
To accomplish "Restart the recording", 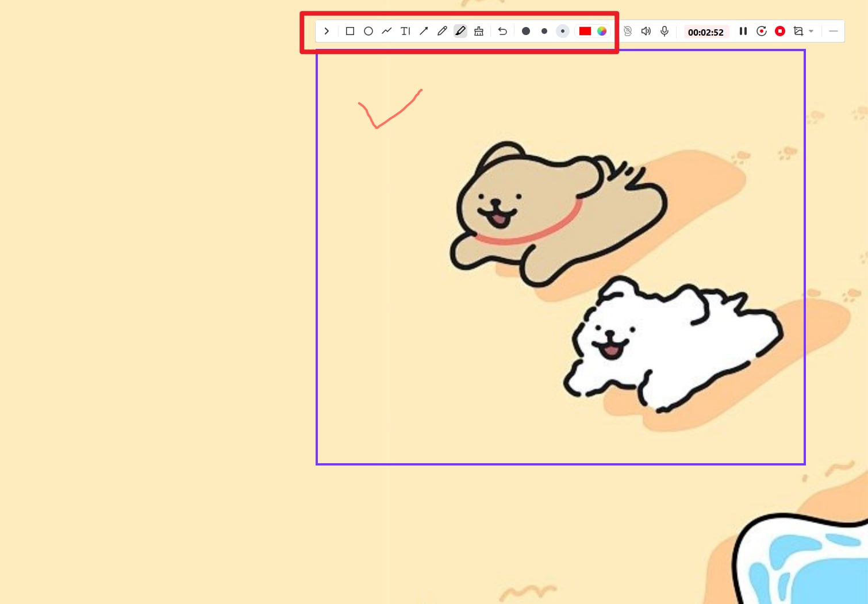I will click(762, 31).
